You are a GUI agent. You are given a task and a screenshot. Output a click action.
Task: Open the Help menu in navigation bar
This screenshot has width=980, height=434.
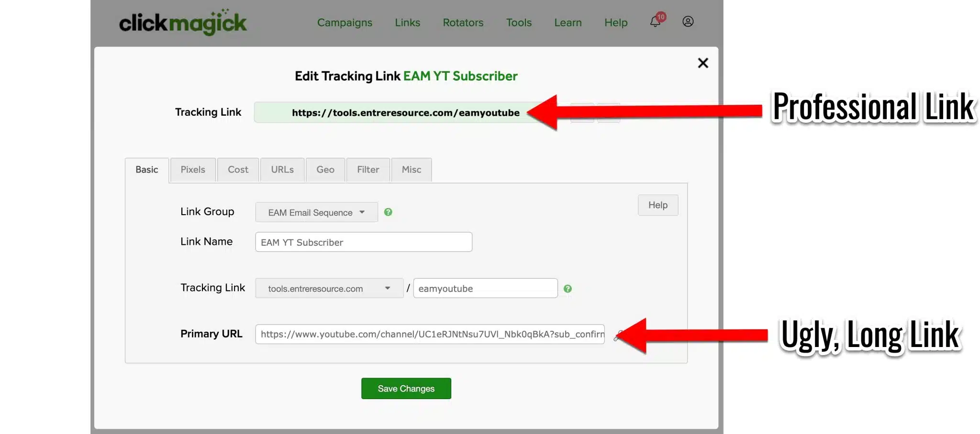point(615,22)
